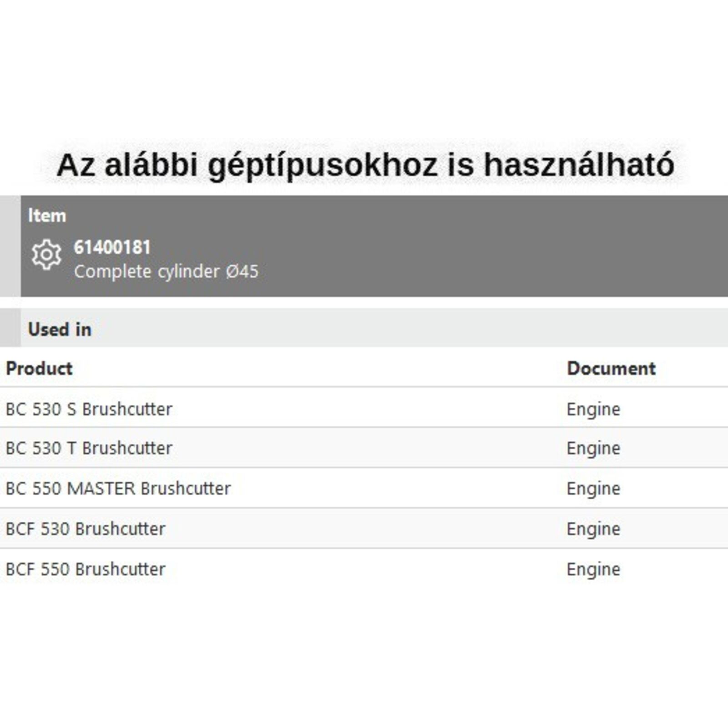728x728 pixels.
Task: View Engine document for BC 530 T
Action: pos(593,448)
